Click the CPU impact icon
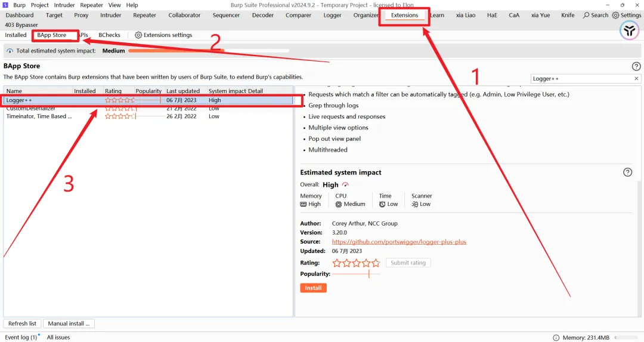 tap(339, 204)
